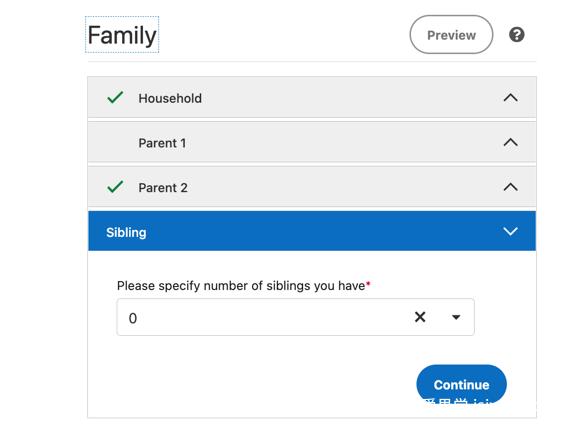The image size is (569, 428).
Task: Expand Parent 1 section chevron
Action: [x=510, y=142]
